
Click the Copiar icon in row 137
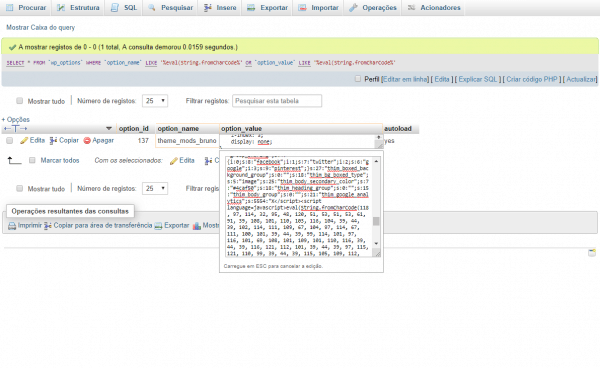click(54, 141)
